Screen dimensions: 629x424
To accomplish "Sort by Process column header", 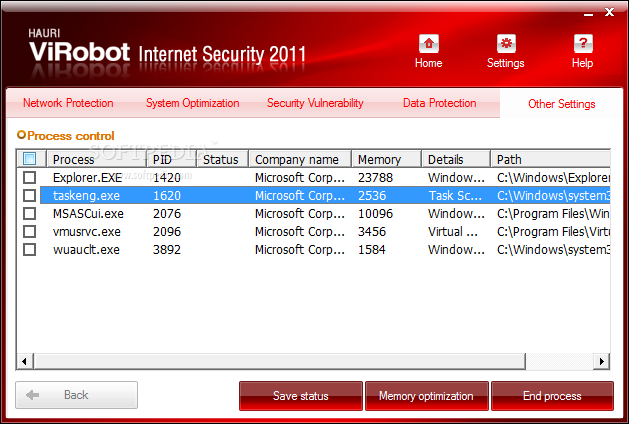I will 96,159.
